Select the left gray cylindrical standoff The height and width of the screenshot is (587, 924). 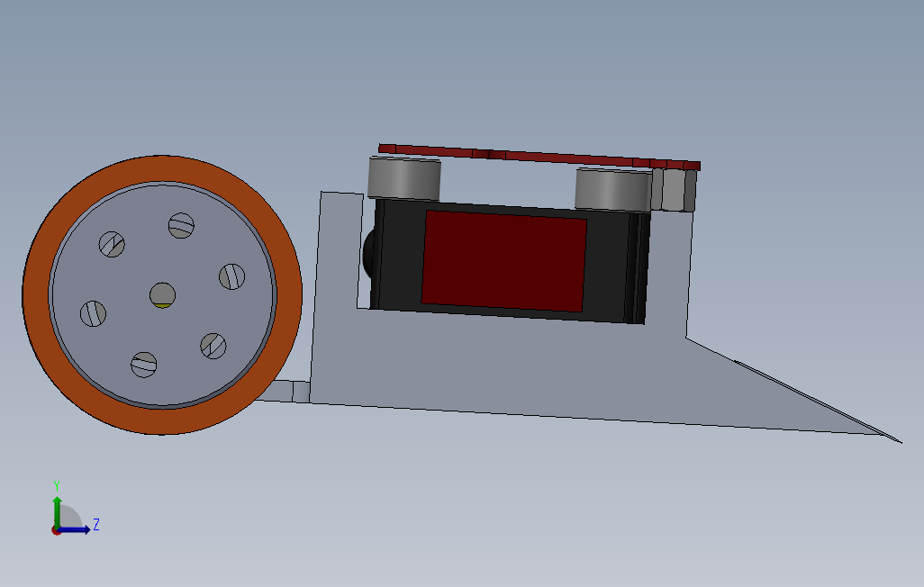click(x=404, y=178)
